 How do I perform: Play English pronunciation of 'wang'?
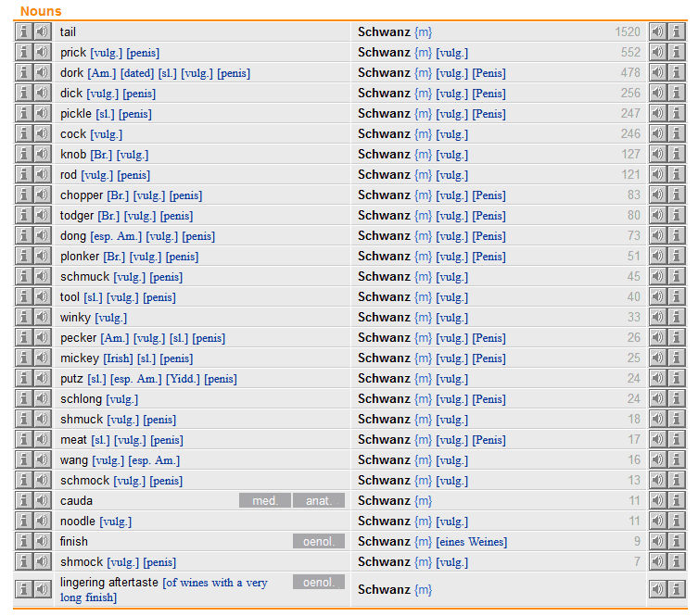click(x=43, y=460)
